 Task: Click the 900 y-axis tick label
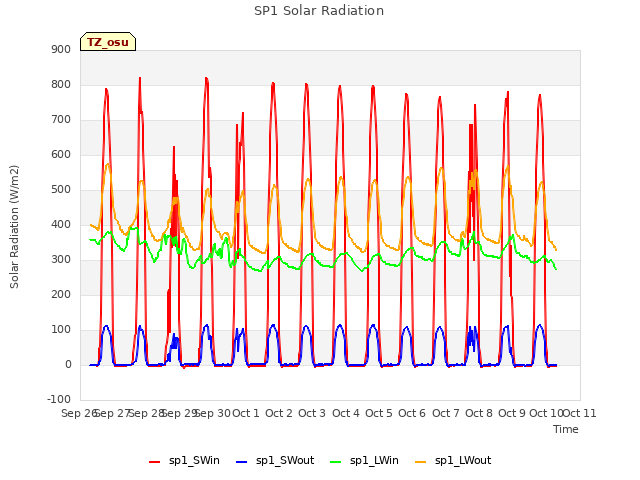point(61,49)
